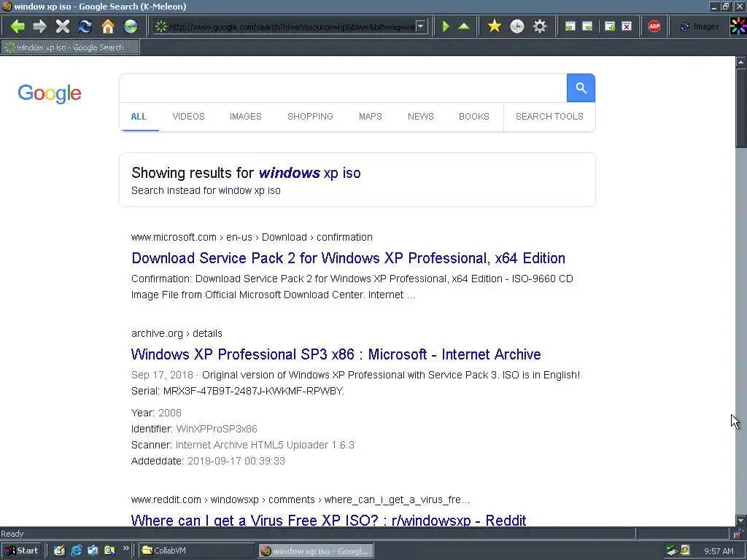Image resolution: width=747 pixels, height=560 pixels.
Task: Open 'Windows XP Professional SP3 x86' Internet Archive result
Action: tap(336, 354)
